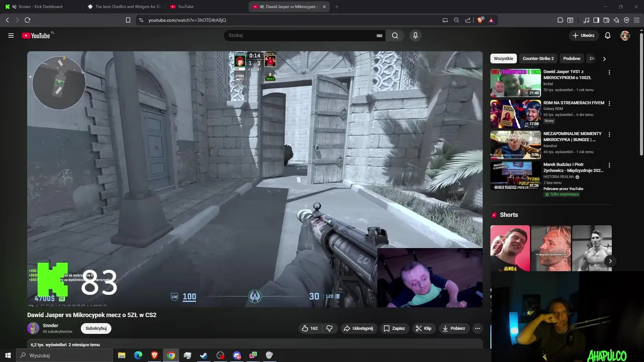Open the browser extensions puzzle icon
Image resolution: width=644 pixels, height=362 pixels.
pos(560,20)
